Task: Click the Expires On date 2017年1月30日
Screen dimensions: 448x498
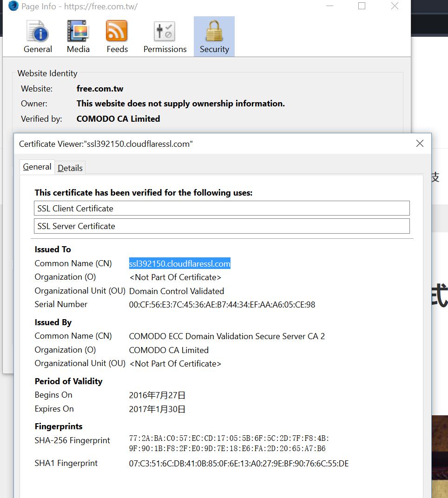Action: (157, 409)
